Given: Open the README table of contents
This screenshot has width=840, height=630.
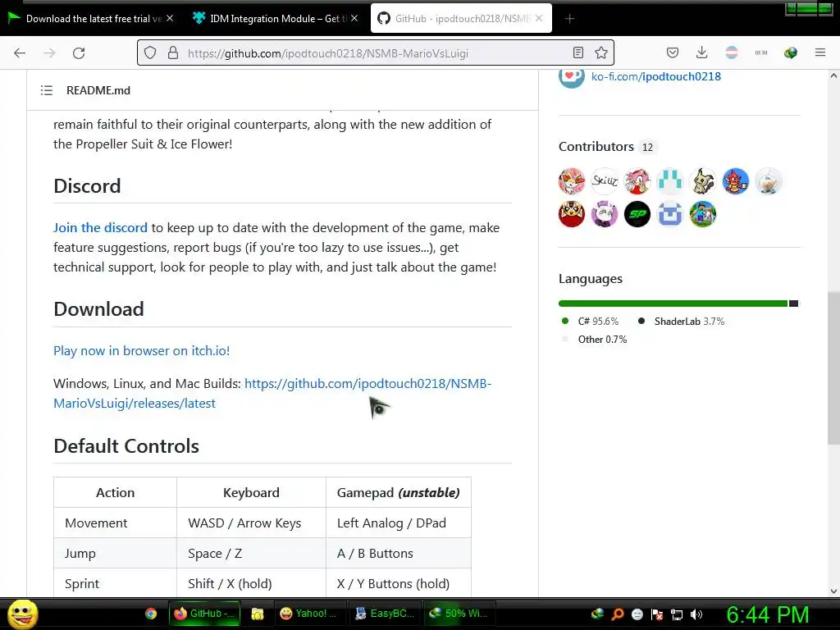Looking at the screenshot, I should click(47, 90).
